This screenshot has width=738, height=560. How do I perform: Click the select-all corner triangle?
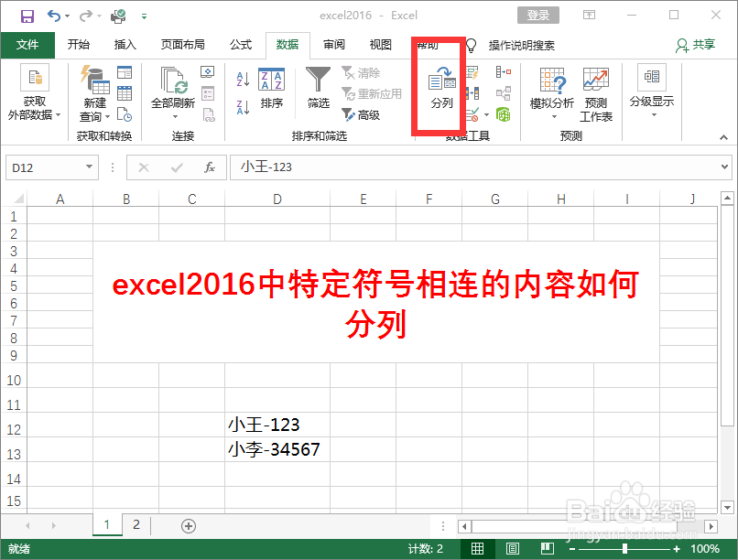tap(18, 199)
